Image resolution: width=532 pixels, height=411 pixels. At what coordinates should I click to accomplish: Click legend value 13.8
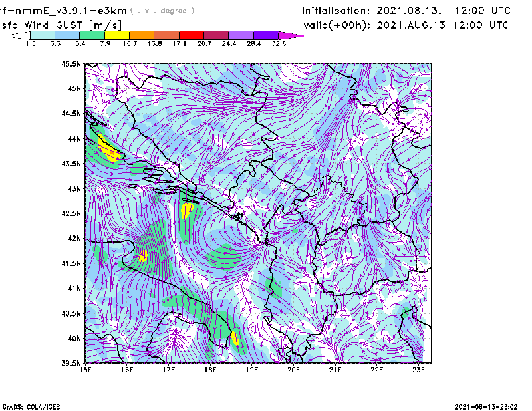point(155,43)
